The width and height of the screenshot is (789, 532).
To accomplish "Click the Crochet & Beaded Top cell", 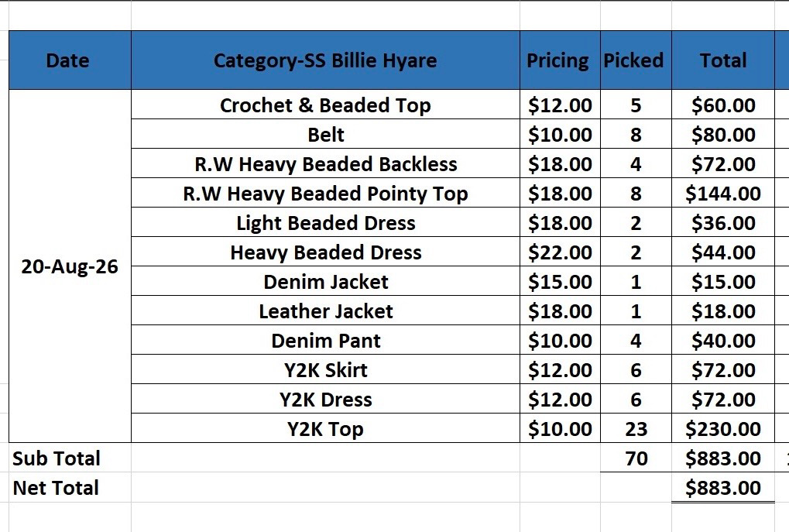I will tap(325, 105).
